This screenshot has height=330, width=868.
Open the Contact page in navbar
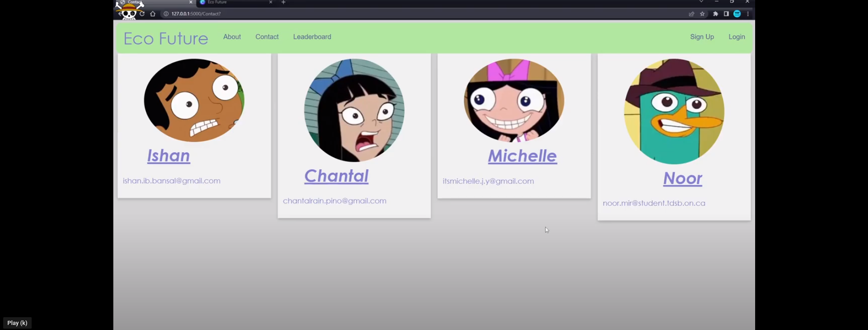pos(267,37)
